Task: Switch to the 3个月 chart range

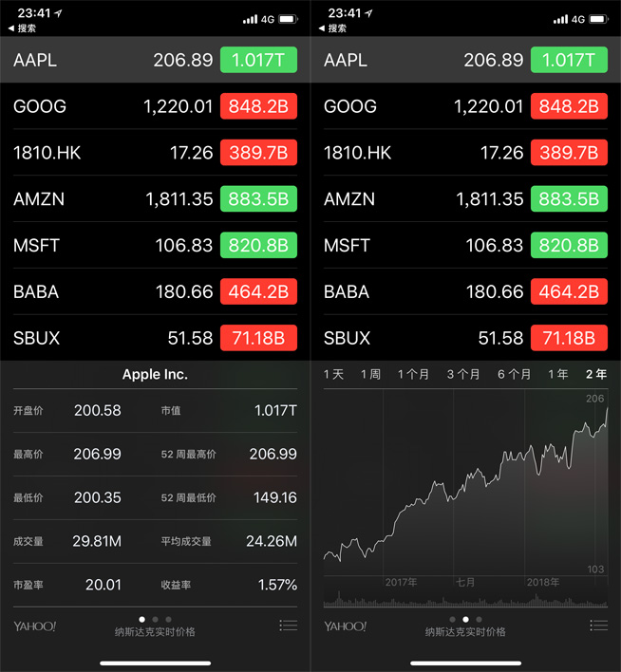Action: pos(463,375)
